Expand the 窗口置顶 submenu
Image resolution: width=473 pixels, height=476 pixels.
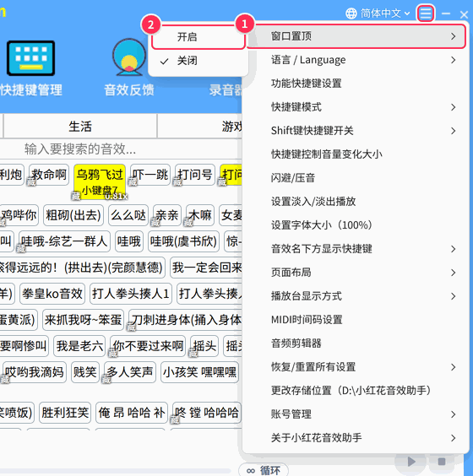(x=356, y=36)
